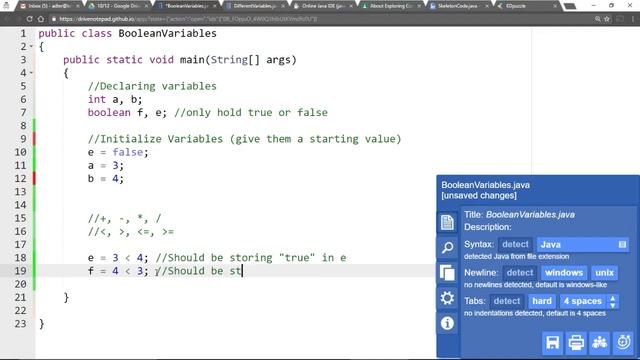Close the SkeletonCode.java tab
This screenshot has height=360, width=640.
click(487, 6)
